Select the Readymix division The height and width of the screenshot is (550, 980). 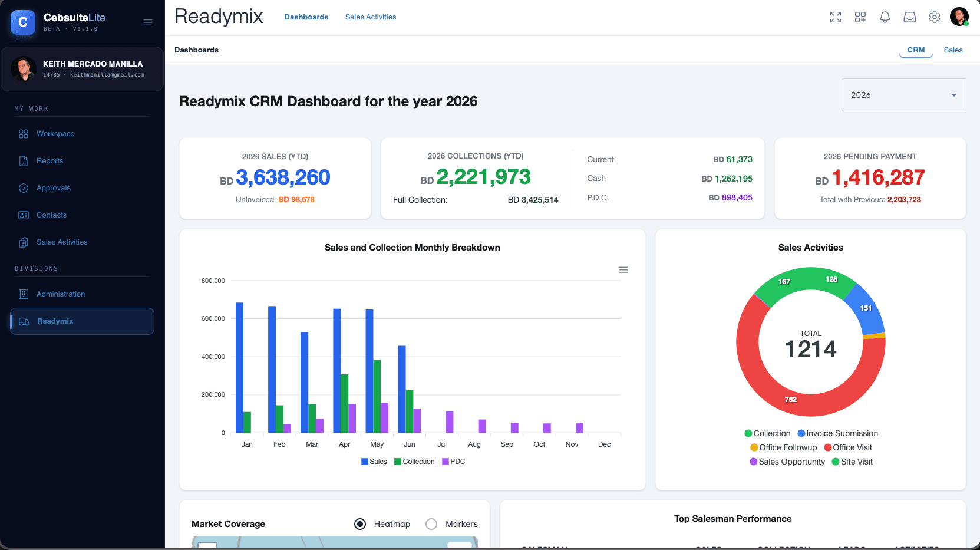click(82, 321)
